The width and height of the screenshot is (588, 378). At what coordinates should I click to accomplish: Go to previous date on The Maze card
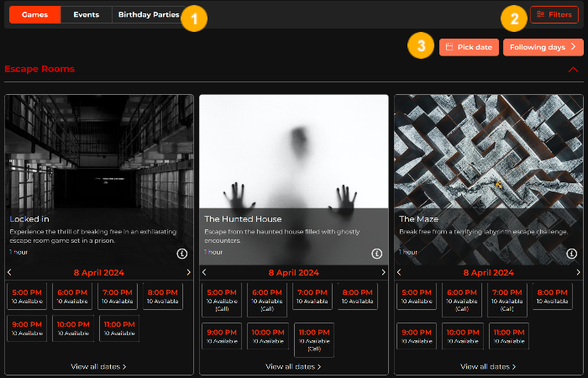tap(399, 272)
